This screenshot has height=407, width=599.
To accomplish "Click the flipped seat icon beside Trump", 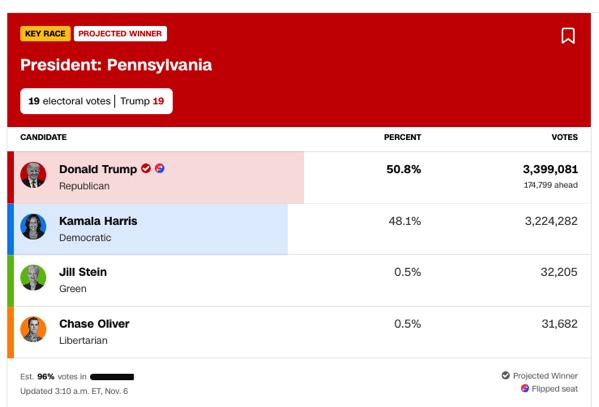I will [160, 168].
